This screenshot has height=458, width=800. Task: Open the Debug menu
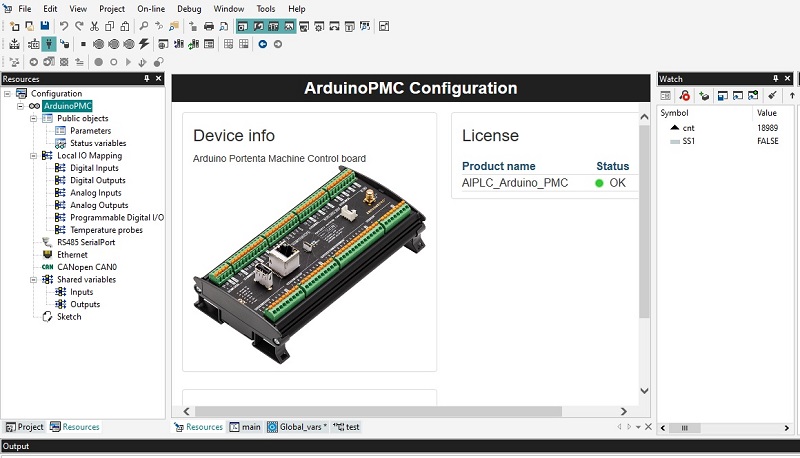point(189,9)
